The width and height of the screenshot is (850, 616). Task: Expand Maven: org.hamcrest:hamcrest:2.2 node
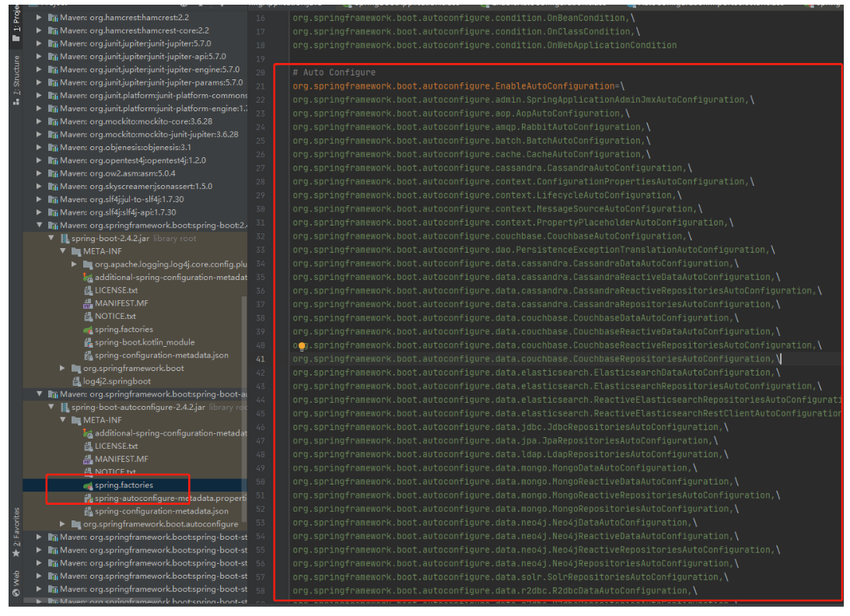coord(39,18)
